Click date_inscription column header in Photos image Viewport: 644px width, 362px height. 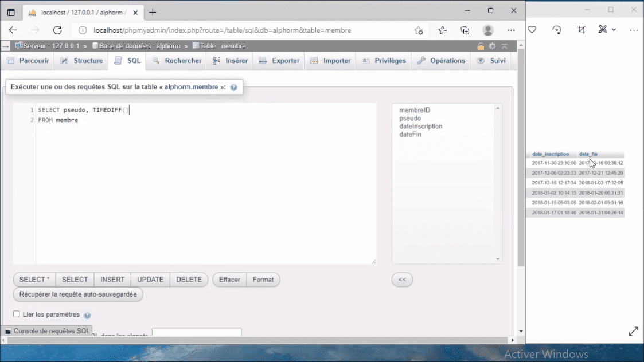tap(551, 154)
